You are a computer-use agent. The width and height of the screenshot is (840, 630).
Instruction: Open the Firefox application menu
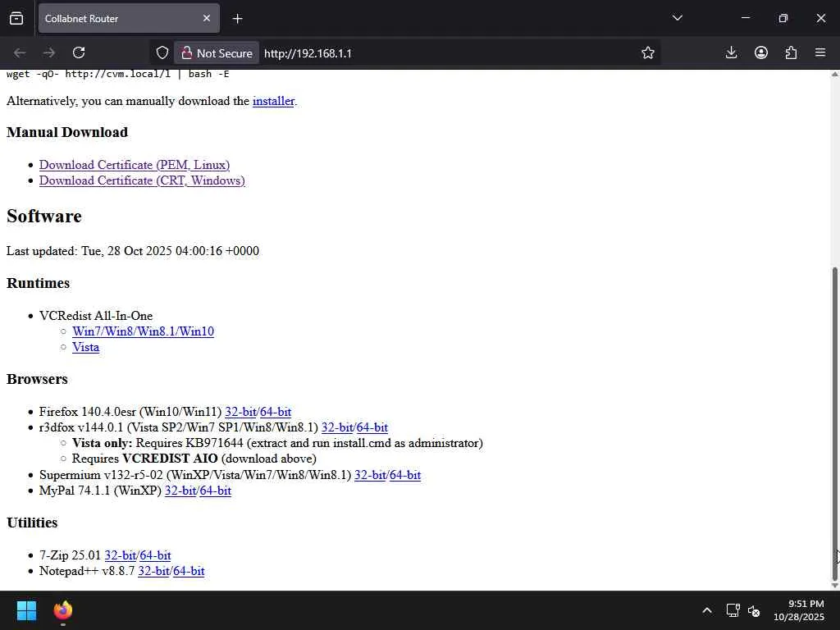pyautogui.click(x=820, y=52)
